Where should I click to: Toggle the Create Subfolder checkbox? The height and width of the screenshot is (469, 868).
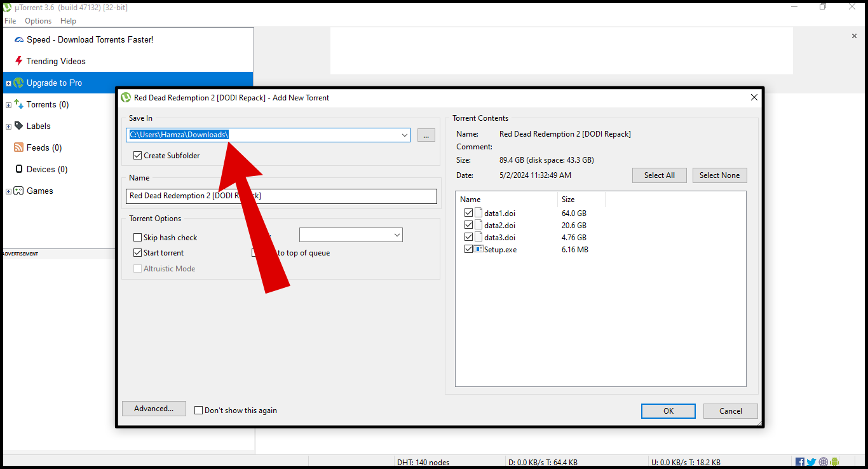138,156
